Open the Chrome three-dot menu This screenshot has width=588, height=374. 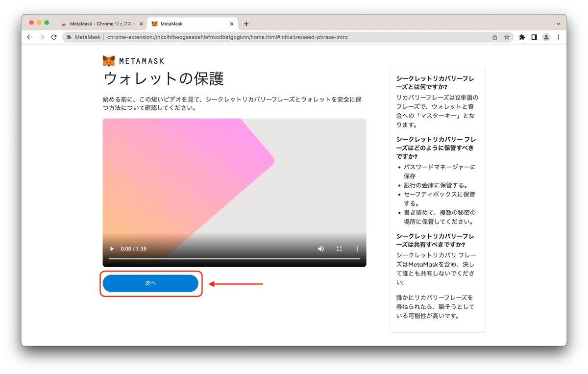[x=558, y=37]
